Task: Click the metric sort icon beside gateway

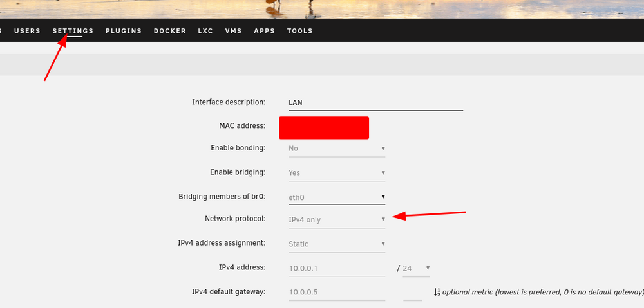Action: [437, 293]
